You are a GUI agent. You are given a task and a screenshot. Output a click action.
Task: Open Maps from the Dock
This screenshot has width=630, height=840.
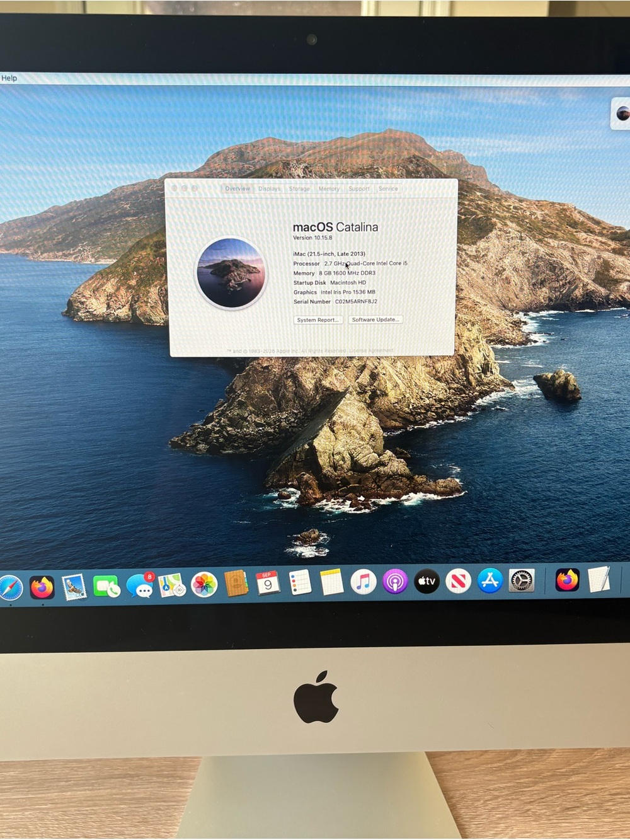[x=171, y=585]
